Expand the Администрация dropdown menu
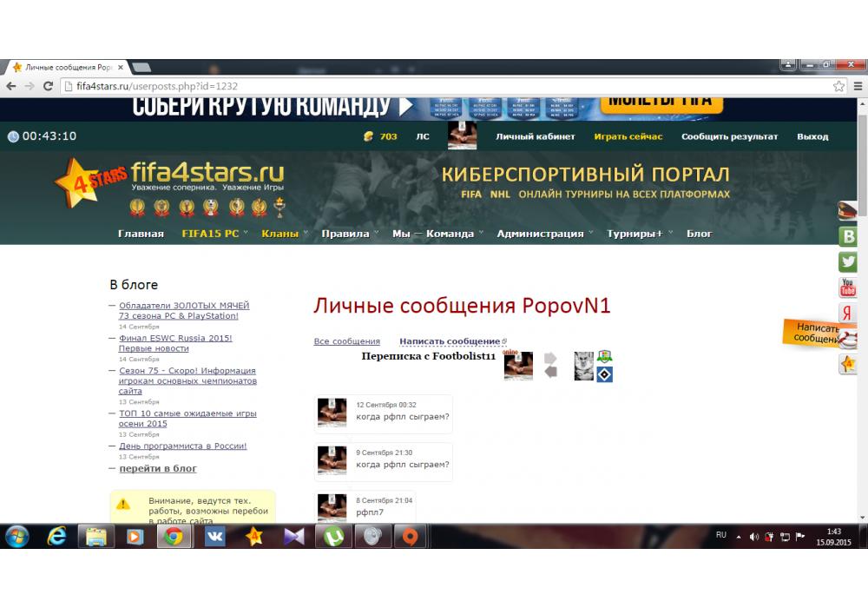Image resolution: width=868 pixels, height=608 pixels. pyautogui.click(x=544, y=234)
